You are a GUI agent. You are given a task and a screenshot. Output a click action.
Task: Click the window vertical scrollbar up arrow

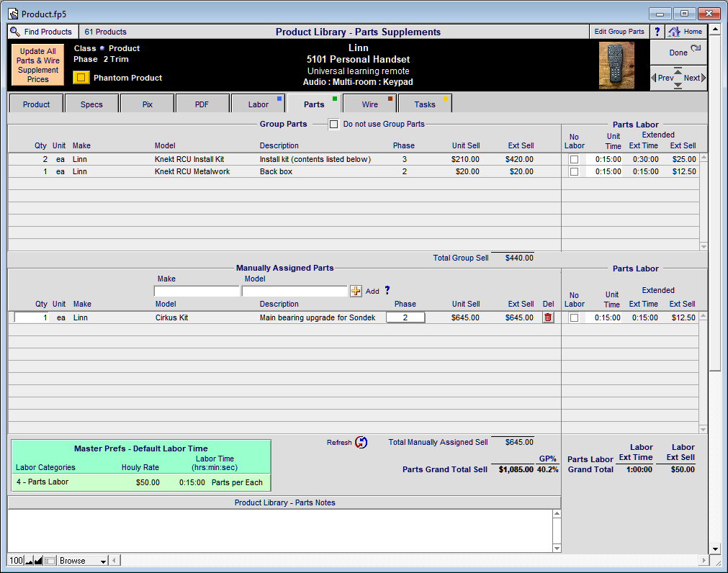point(715,30)
